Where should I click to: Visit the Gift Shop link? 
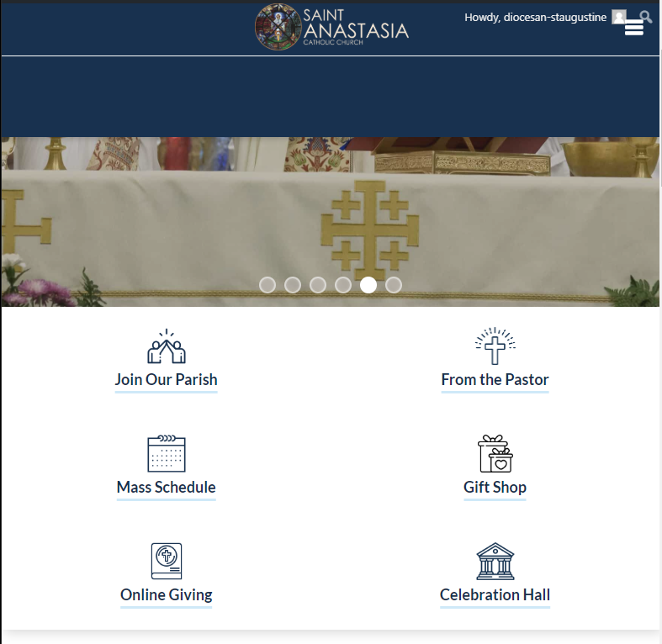coord(495,488)
